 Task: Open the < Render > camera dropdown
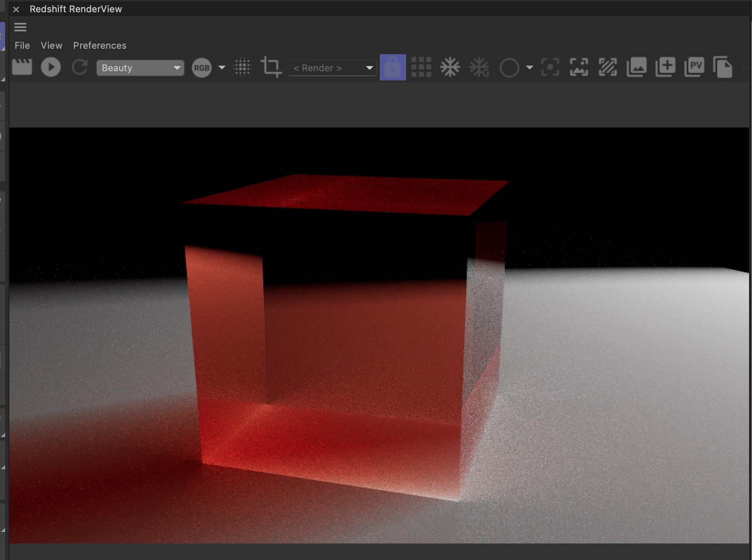click(x=332, y=68)
